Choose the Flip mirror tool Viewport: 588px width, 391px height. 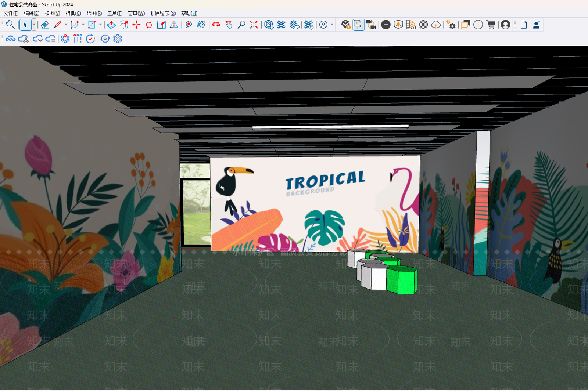click(x=174, y=25)
